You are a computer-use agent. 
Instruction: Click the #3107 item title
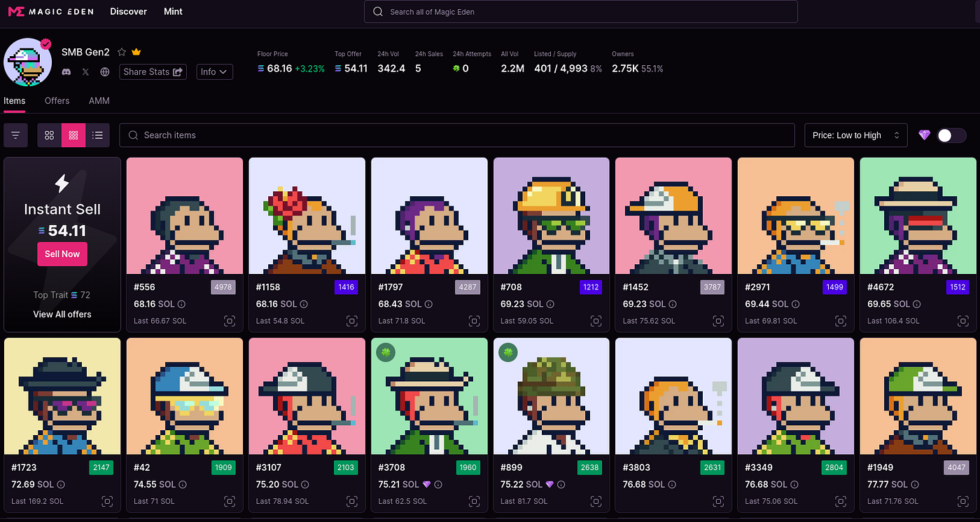tap(269, 467)
